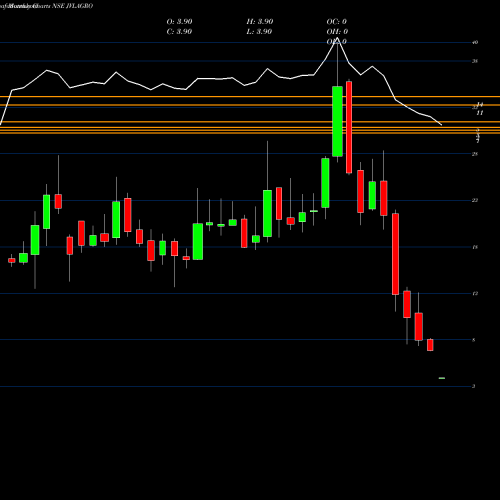This screenshot has height=500, width=500.
Task: Click the long red candle dropping to 12
Action: (x=395, y=254)
